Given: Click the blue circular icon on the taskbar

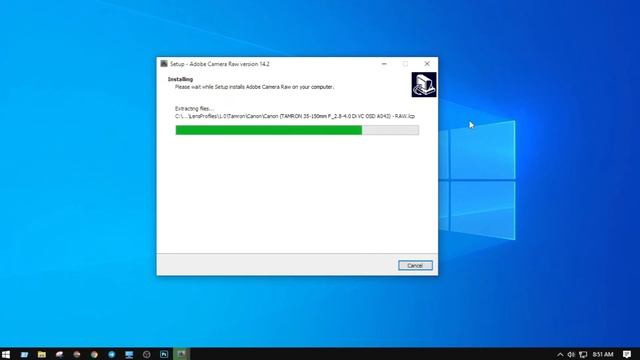Looking at the screenshot, I should (x=111, y=354).
